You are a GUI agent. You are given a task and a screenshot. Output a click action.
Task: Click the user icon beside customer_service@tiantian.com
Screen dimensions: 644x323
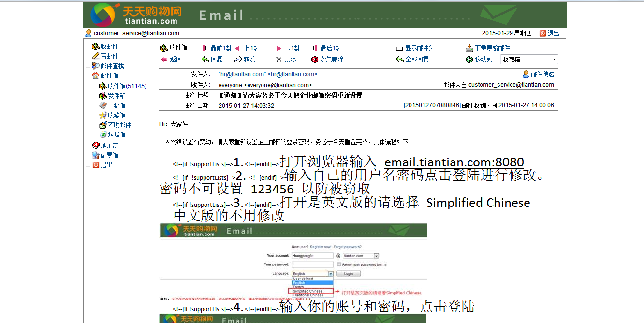pyautogui.click(x=88, y=33)
